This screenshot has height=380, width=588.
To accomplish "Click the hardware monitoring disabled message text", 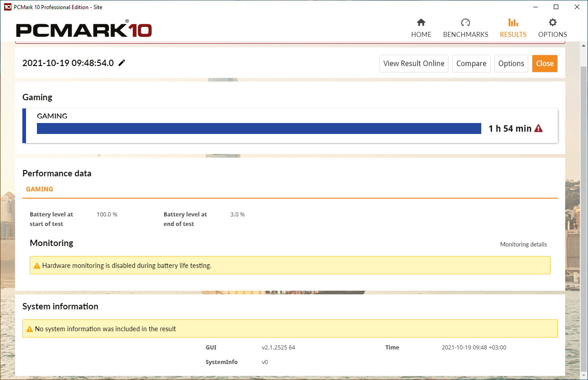I will [127, 265].
